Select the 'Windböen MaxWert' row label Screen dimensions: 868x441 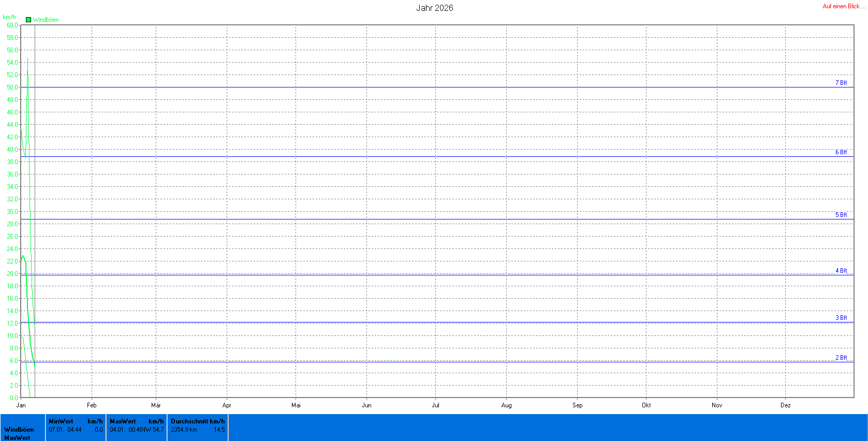(19, 433)
